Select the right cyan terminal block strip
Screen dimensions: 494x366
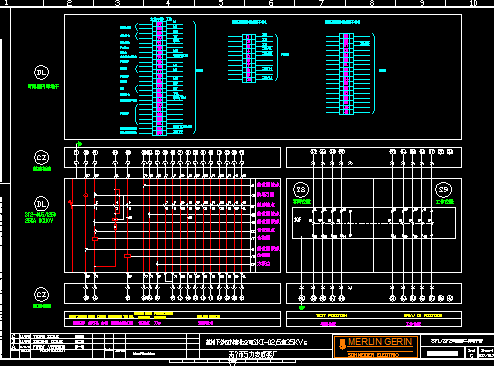[x=346, y=74]
